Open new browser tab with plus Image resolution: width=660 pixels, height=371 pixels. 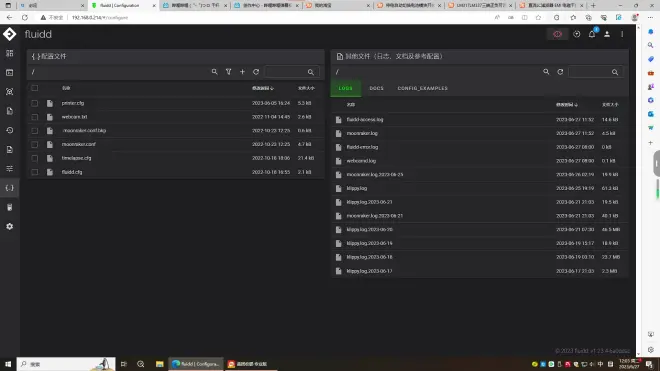click(593, 5)
